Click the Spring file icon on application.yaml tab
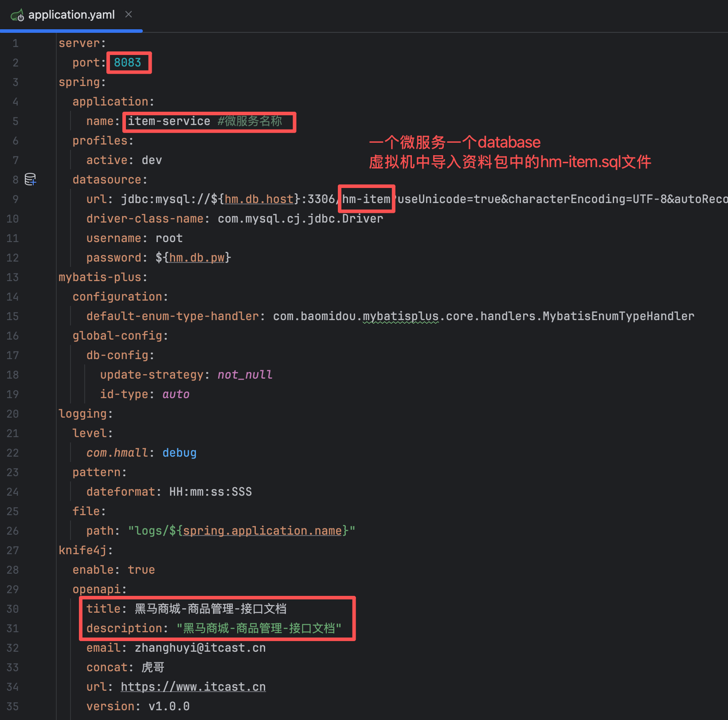This screenshot has width=728, height=720. pyautogui.click(x=17, y=16)
